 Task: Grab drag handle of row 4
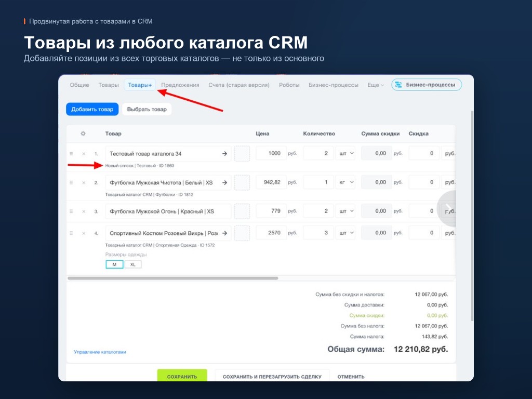click(x=71, y=233)
